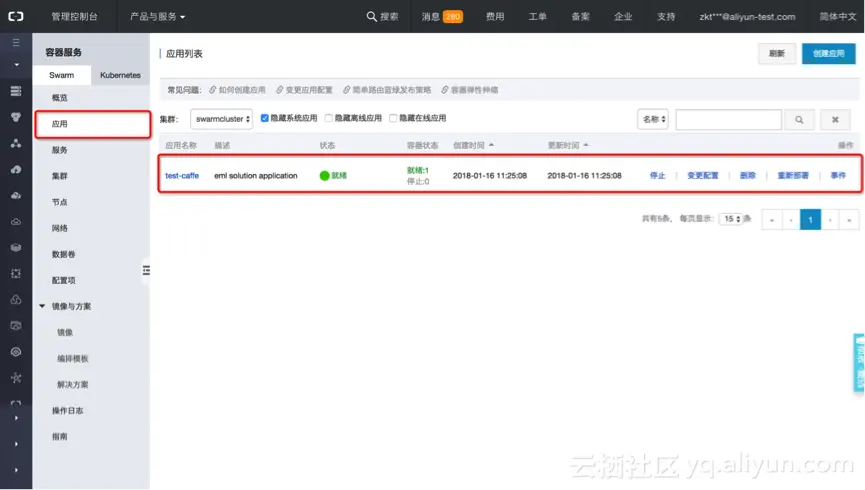This screenshot has width=865, height=490.
Task: Open 概览 in the sidebar
Action: (60, 98)
